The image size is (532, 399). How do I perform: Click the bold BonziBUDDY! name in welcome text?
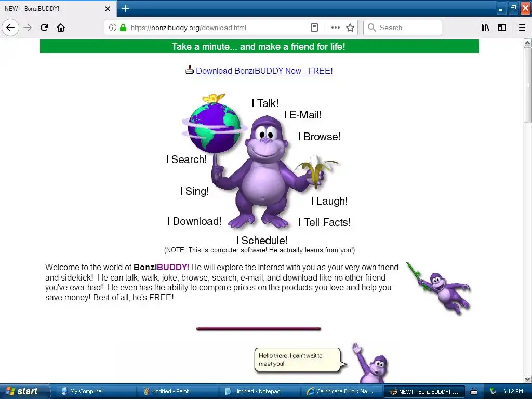[x=161, y=268]
